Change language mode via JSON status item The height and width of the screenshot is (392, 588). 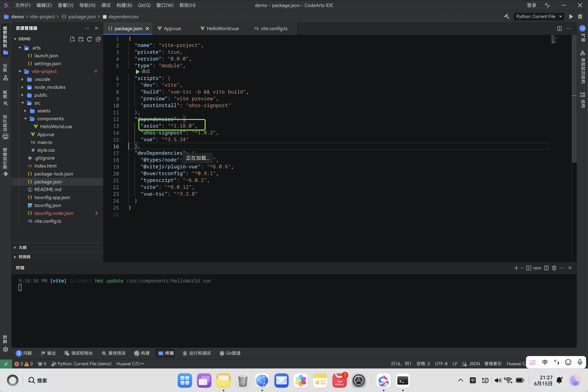[474, 364]
